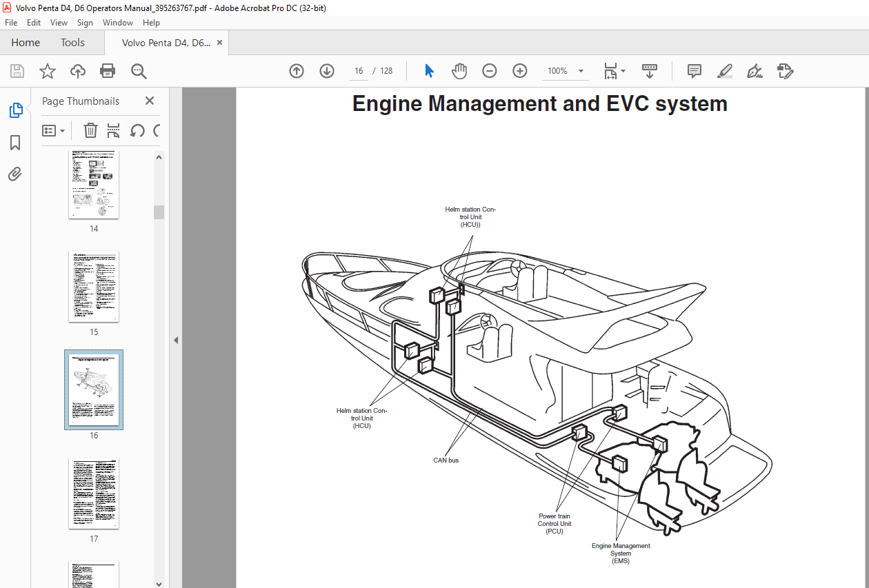
Task: Zoom out with the minus button
Action: coord(490,71)
